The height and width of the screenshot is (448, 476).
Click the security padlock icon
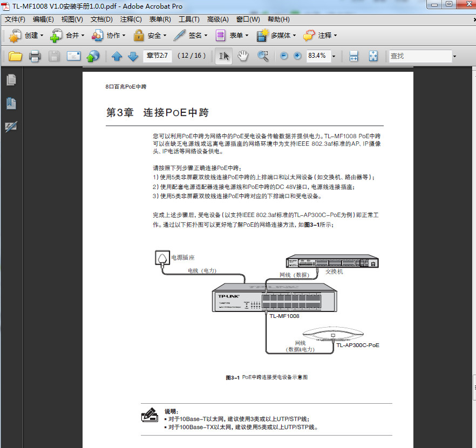click(138, 35)
